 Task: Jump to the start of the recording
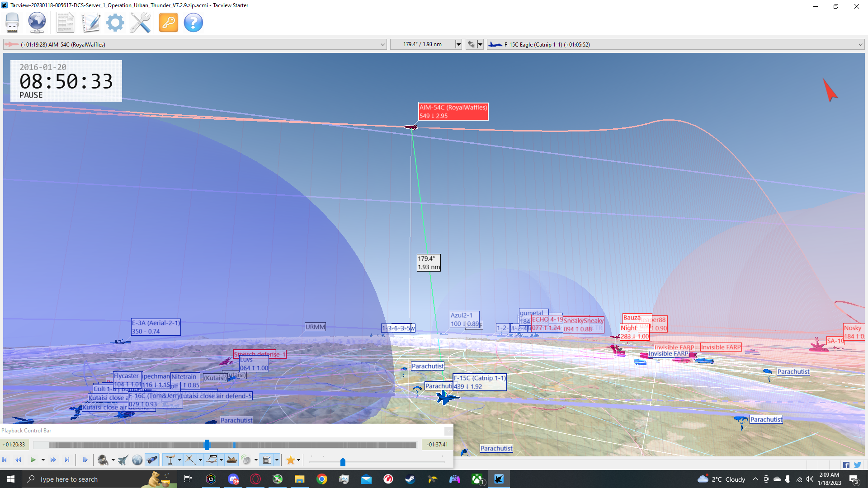[5, 460]
